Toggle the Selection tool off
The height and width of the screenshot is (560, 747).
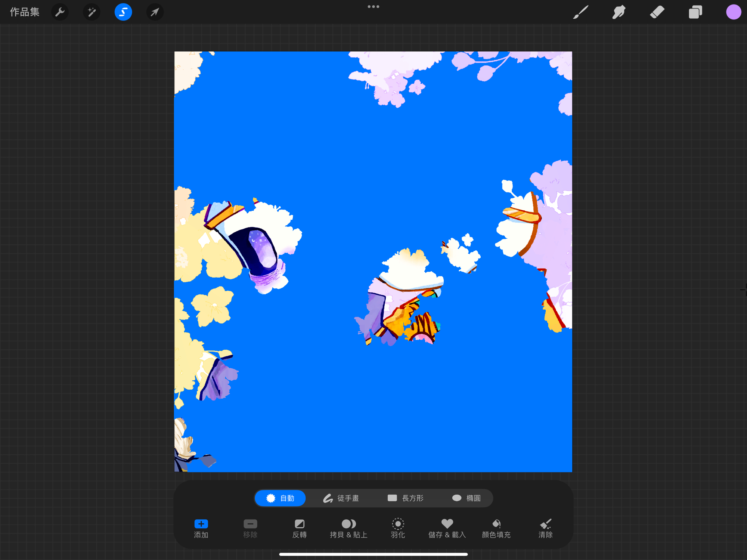(x=123, y=12)
